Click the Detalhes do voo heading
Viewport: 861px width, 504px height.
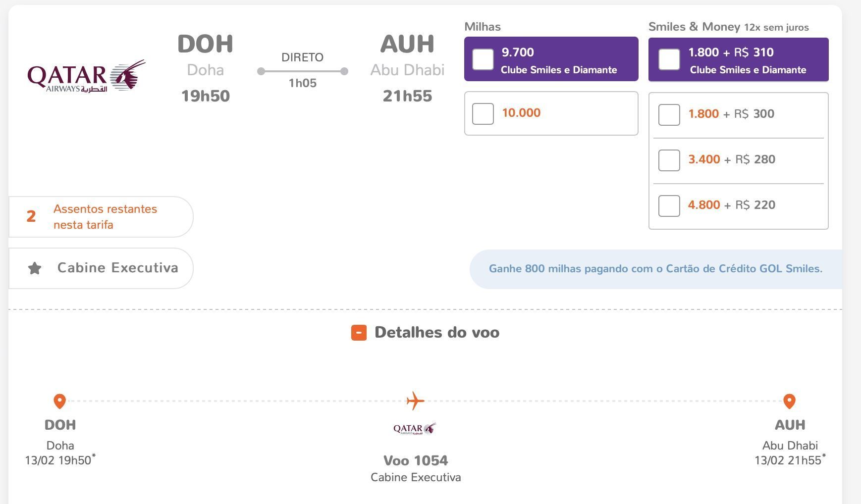tap(436, 332)
